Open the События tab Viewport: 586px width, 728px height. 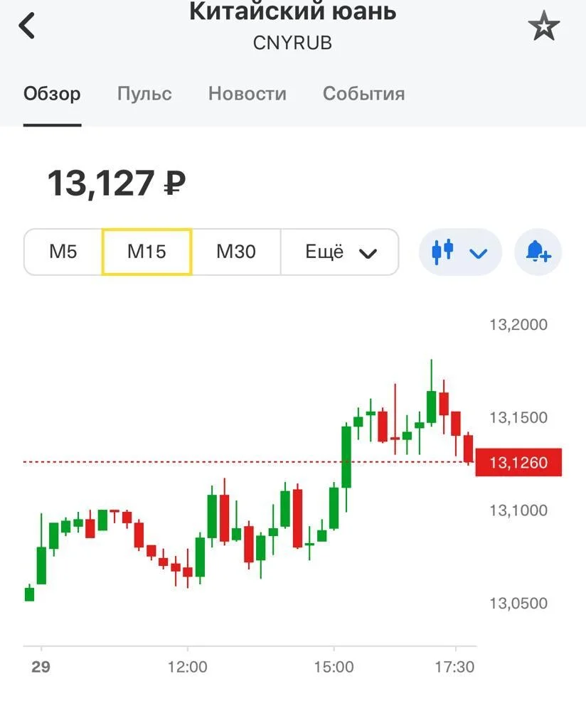pyautogui.click(x=363, y=94)
